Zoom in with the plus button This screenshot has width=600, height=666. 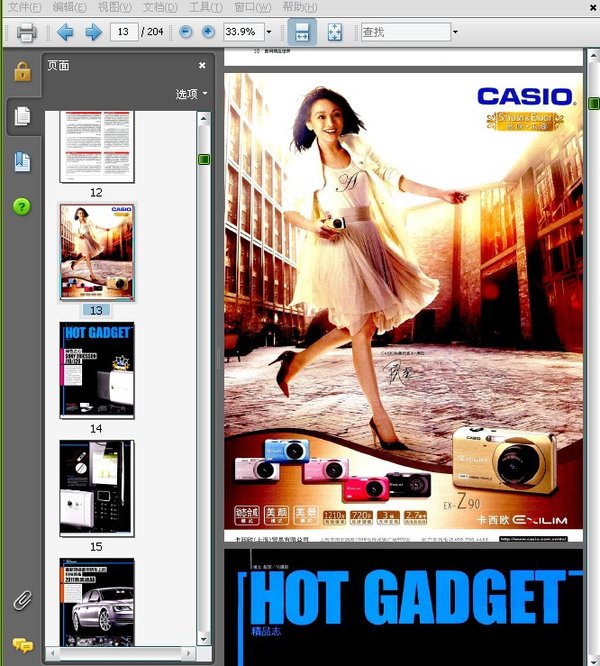tap(208, 32)
